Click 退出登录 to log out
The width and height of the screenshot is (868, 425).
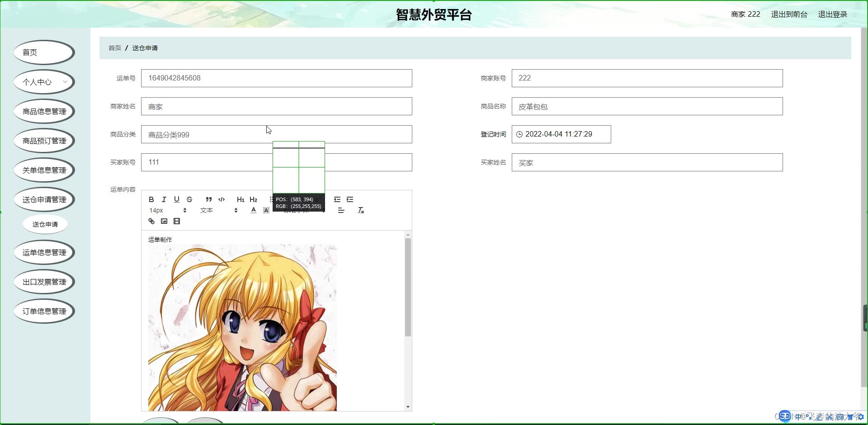(x=832, y=14)
